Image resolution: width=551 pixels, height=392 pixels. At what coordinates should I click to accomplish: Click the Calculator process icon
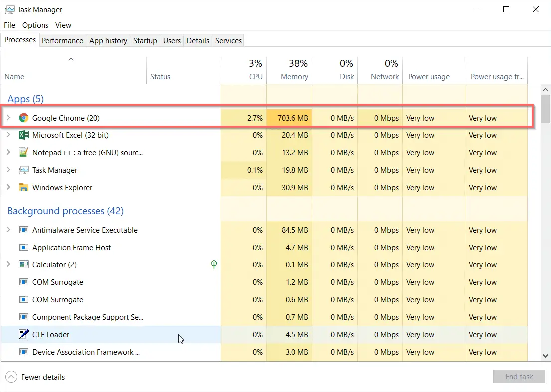(x=23, y=264)
